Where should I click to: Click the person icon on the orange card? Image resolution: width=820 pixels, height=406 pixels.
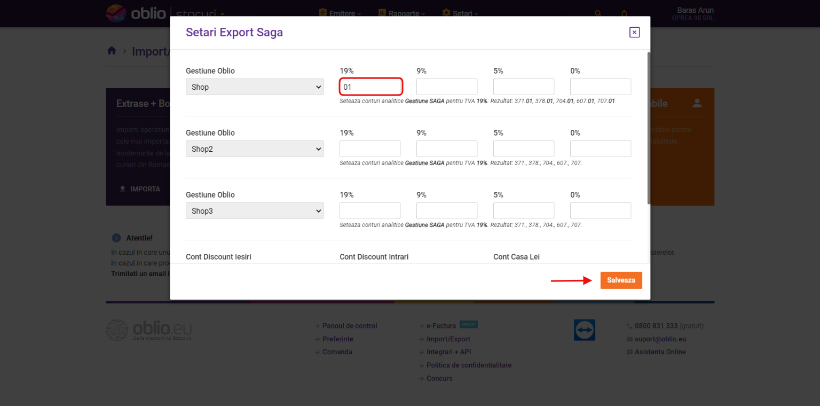pyautogui.click(x=697, y=104)
